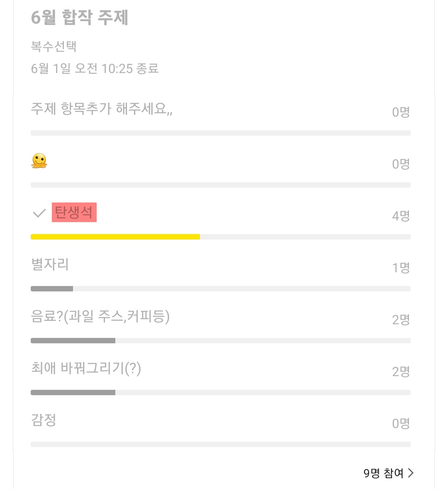Click the melting smiley emoji option

tap(39, 161)
